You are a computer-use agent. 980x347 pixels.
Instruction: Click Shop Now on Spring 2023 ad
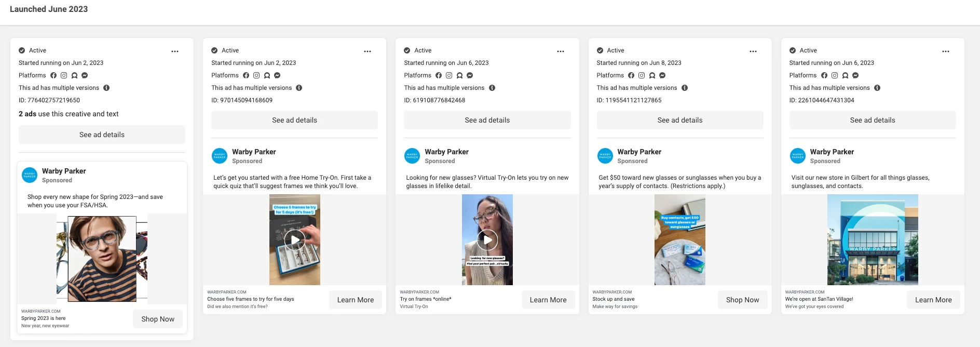click(158, 319)
